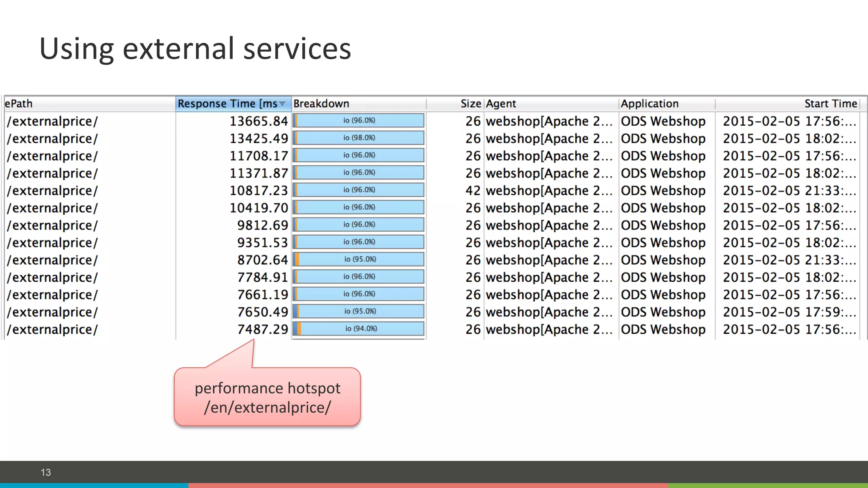Select response time value 7784.91

(x=262, y=277)
